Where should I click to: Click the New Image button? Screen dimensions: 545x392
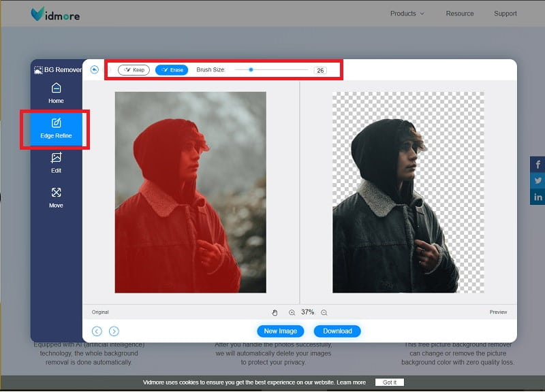tap(280, 331)
